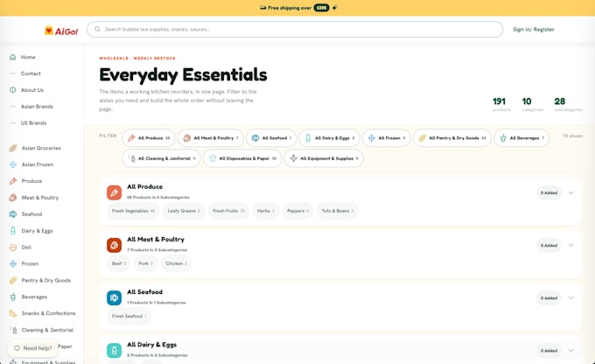Click the Asian Frozen snowflake icon
Viewport: 595px width, 364px height.
13,164
